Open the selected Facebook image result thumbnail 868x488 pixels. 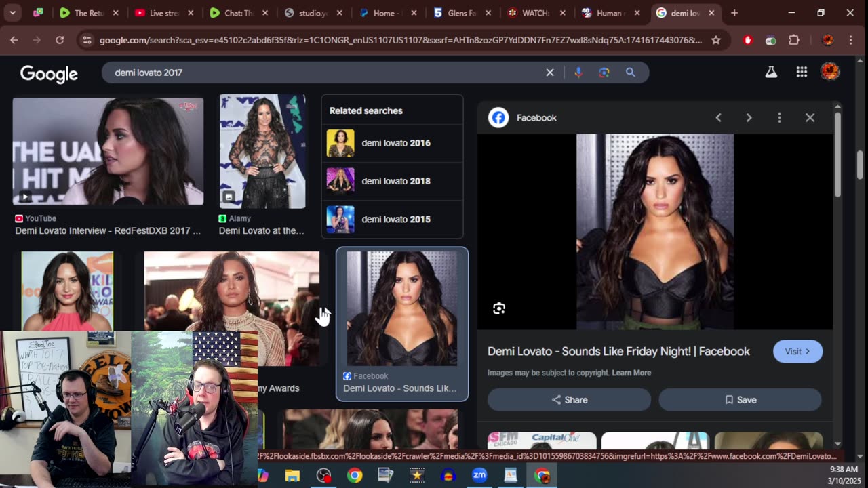point(402,309)
